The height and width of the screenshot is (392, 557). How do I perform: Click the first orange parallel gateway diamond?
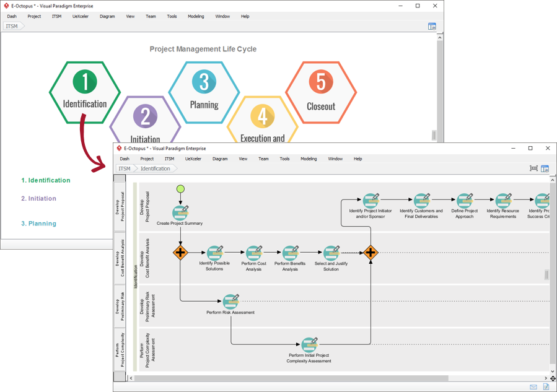tap(180, 253)
